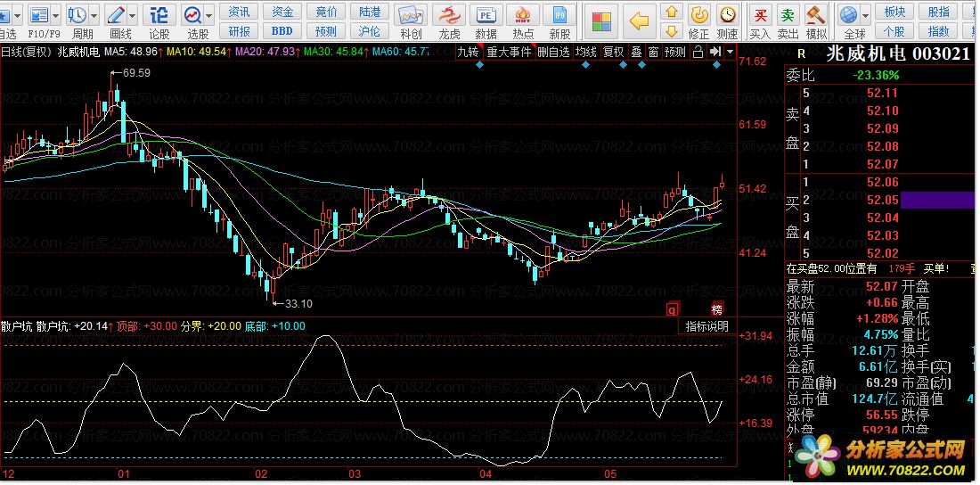Click the four-color grid layout icon
The width and height of the screenshot is (980, 485).
pos(601,22)
